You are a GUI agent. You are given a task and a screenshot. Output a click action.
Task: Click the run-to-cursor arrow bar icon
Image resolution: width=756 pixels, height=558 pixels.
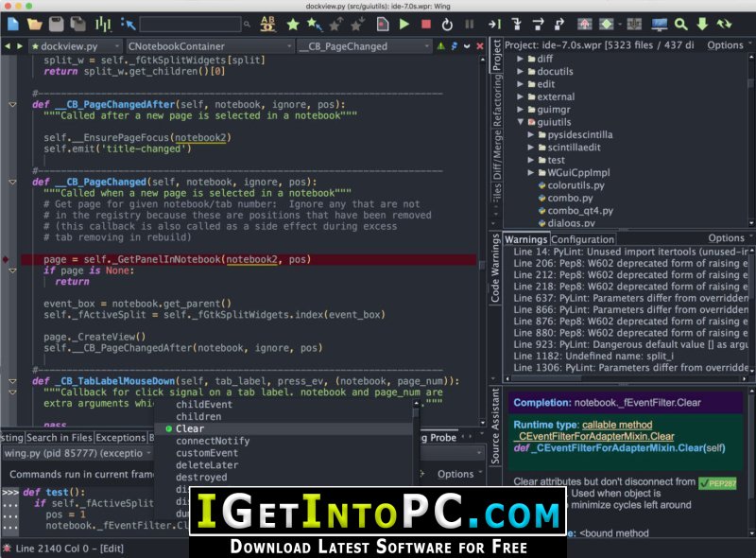tap(494, 24)
